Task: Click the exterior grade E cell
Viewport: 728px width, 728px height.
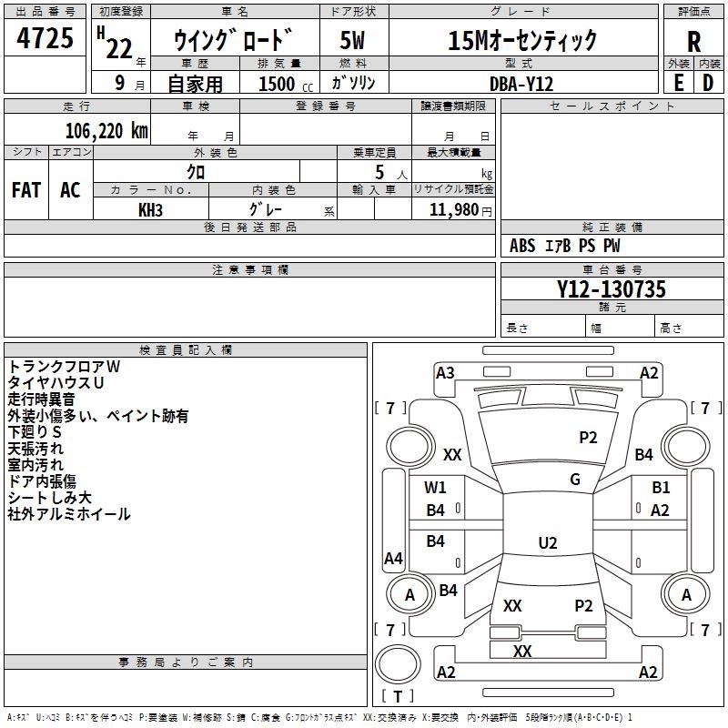Action: point(678,81)
